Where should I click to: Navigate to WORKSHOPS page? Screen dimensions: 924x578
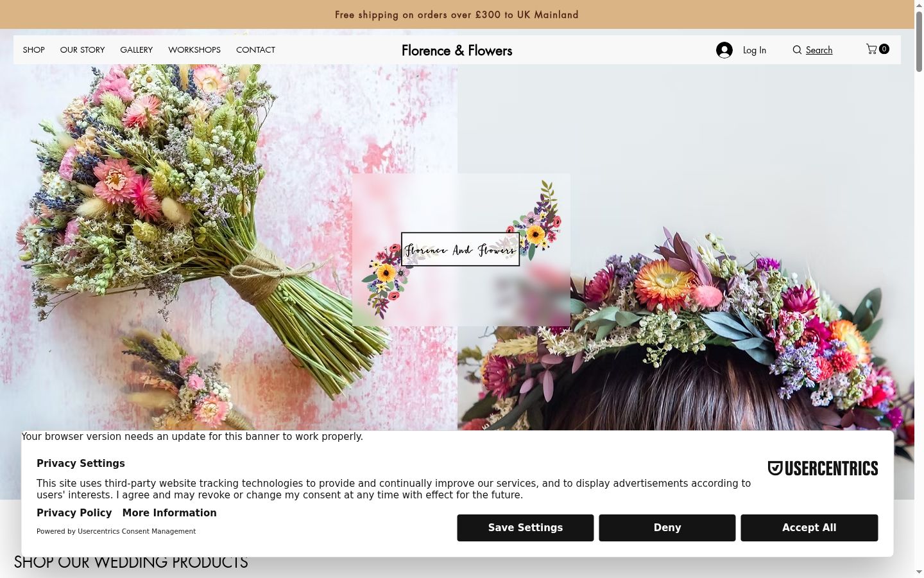tap(194, 49)
